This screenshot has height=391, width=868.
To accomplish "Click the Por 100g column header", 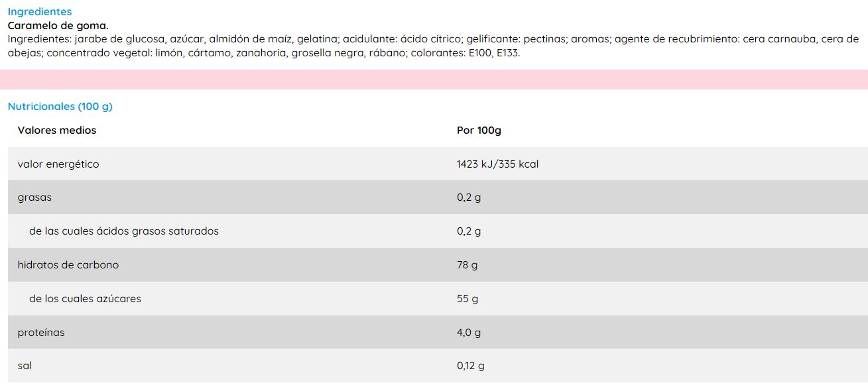I will (479, 131).
